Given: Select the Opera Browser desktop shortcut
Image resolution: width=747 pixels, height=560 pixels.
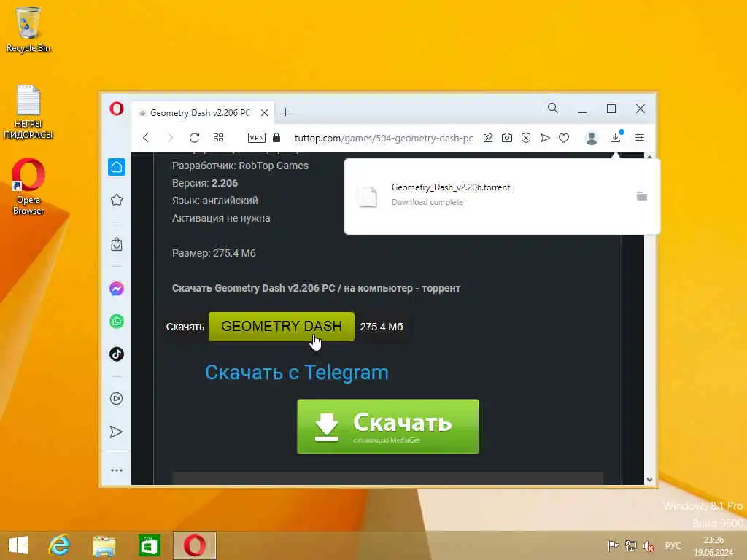Looking at the screenshot, I should [28, 187].
